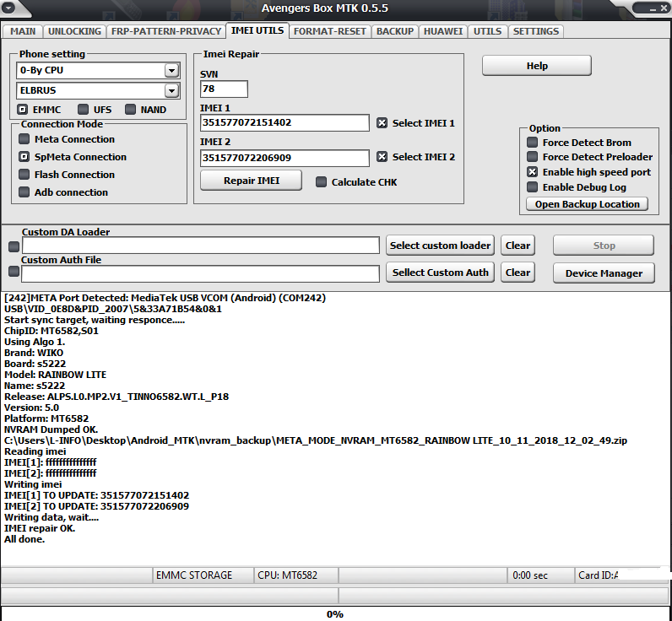Minimize the Avengers Box window
Image resolution: width=672 pixels, height=621 pixels.
click(x=653, y=8)
